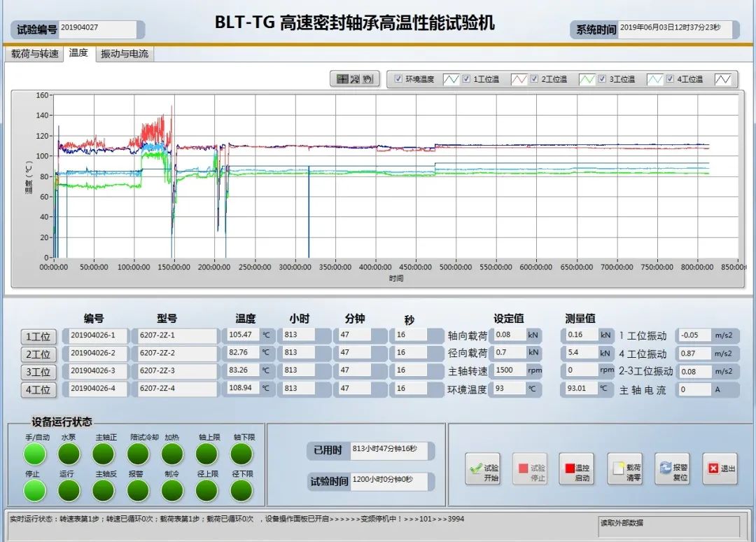
Task: Open the 1工位温 red line color legend
Action: pyautogui.click(x=519, y=79)
